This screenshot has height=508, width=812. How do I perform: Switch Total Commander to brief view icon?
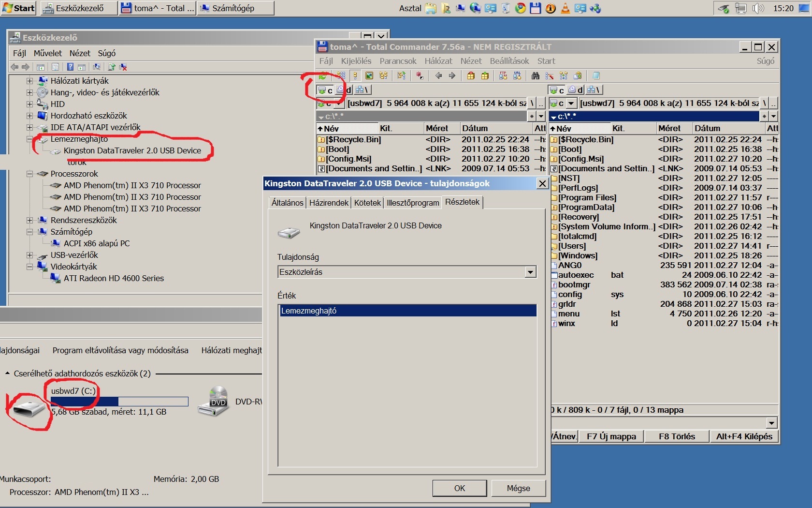click(x=341, y=75)
